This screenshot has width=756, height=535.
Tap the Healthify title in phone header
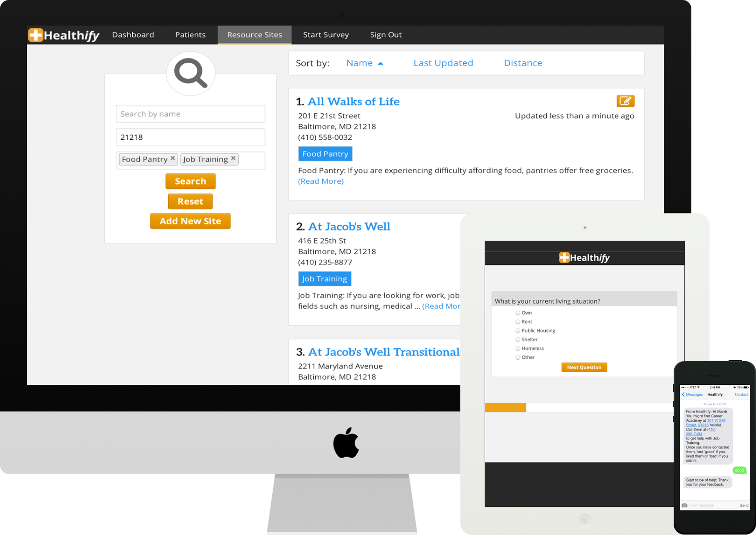(715, 394)
